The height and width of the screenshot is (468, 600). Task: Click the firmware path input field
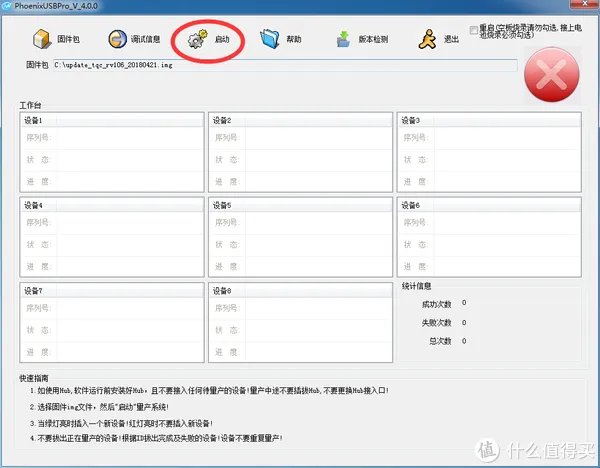point(285,65)
